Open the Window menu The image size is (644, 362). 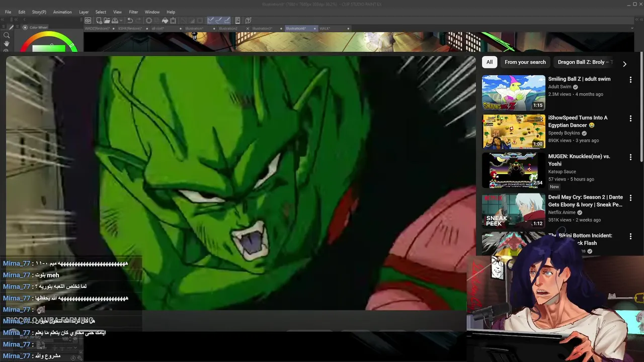[152, 12]
